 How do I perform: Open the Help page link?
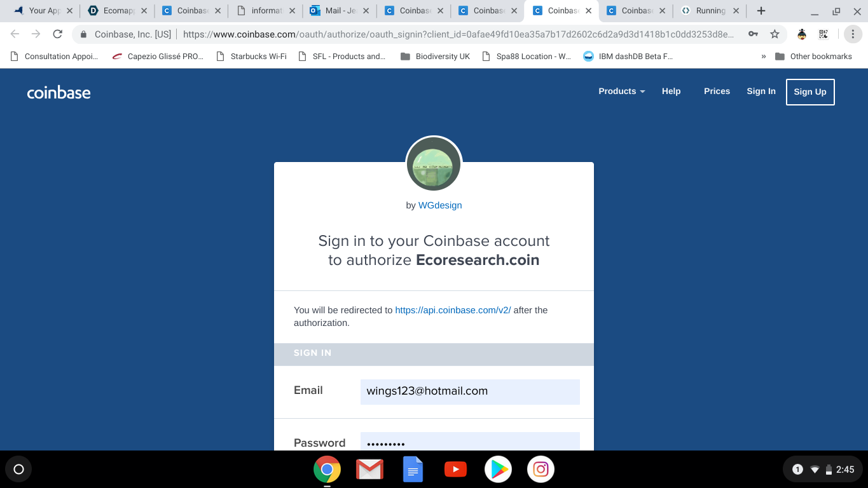[x=671, y=91]
